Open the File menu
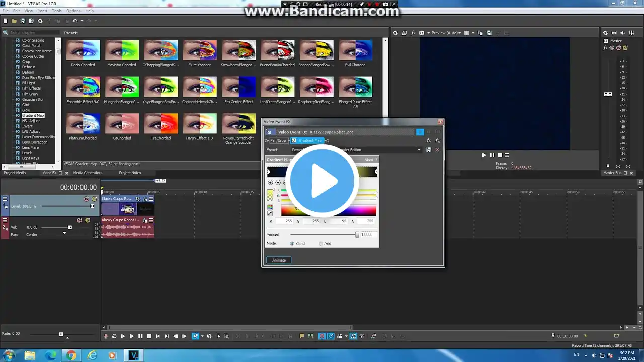The width and height of the screenshot is (644, 362). (5, 11)
